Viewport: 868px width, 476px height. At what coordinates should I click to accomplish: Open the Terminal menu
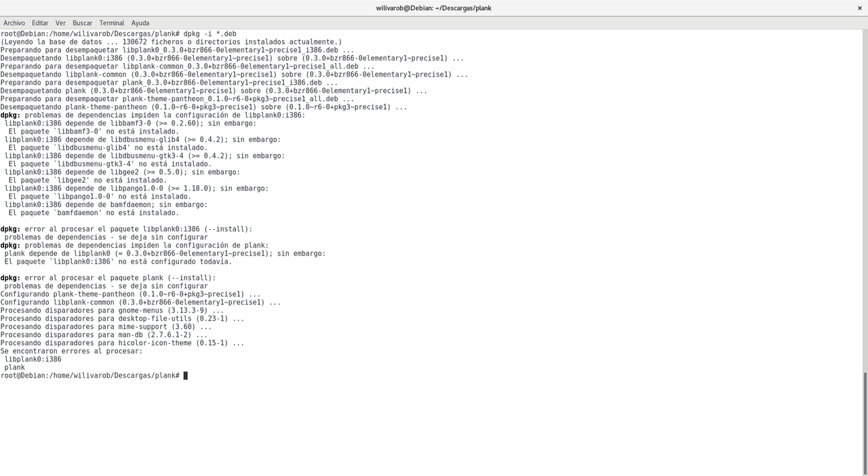click(x=112, y=23)
